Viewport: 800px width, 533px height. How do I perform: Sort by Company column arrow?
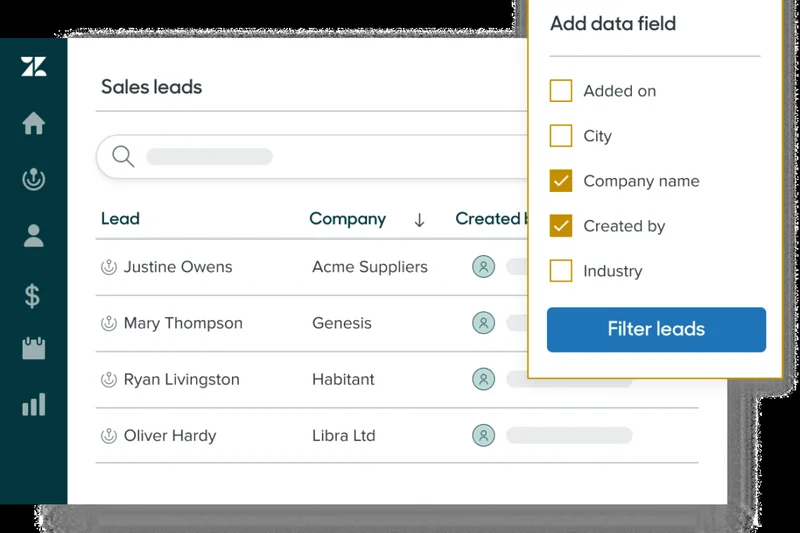(419, 220)
